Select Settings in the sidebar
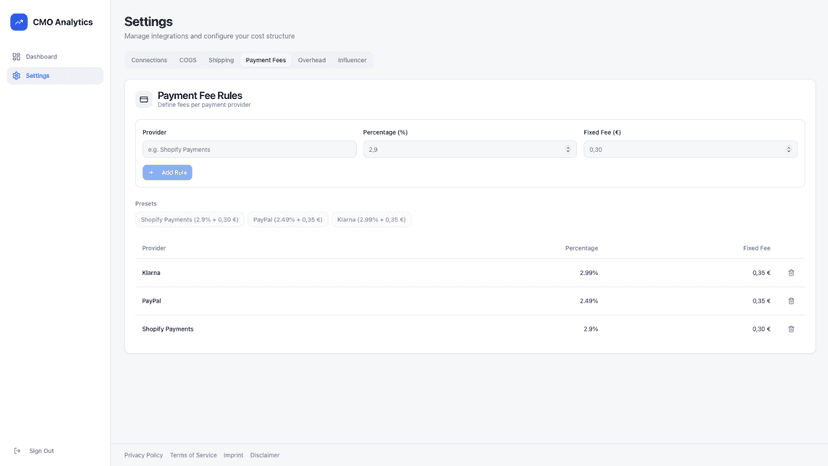The image size is (828, 466). click(55, 76)
